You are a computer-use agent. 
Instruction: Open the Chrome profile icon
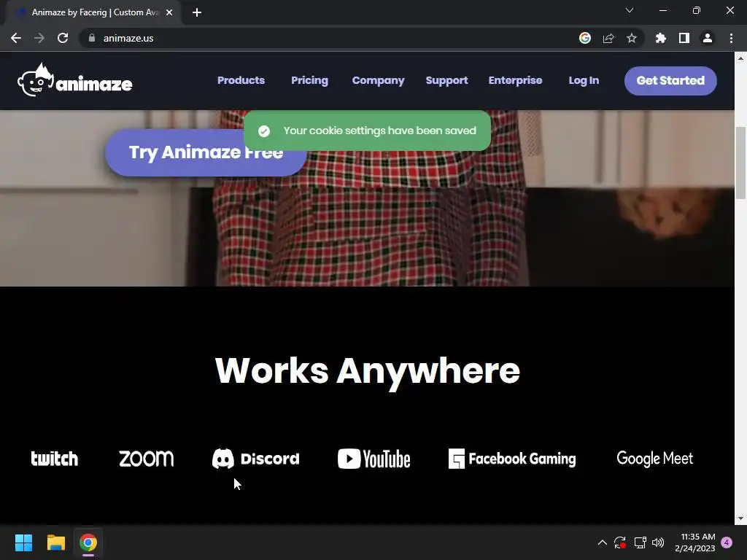[708, 38]
